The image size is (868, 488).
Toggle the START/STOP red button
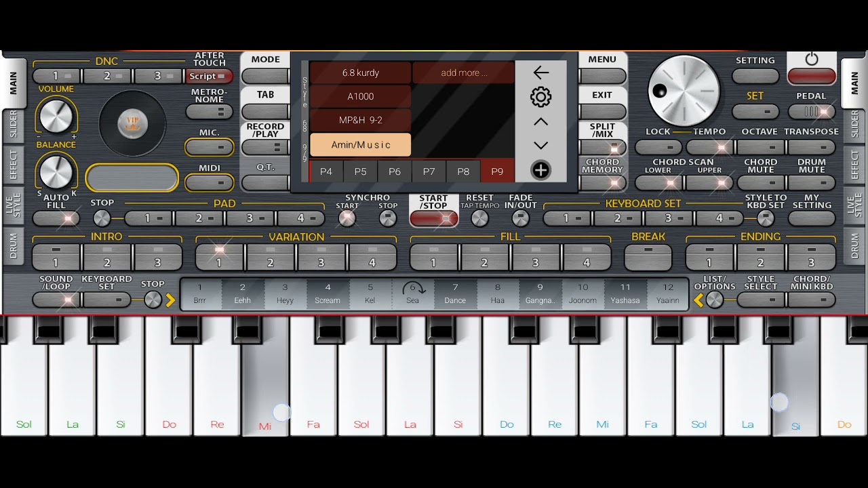[433, 218]
